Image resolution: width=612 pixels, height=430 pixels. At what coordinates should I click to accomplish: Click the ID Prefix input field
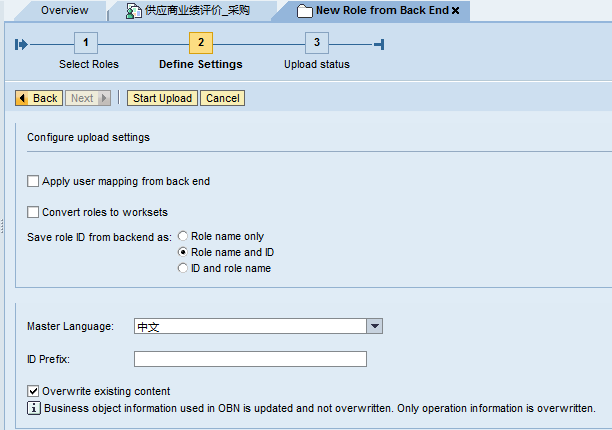pyautogui.click(x=250, y=359)
